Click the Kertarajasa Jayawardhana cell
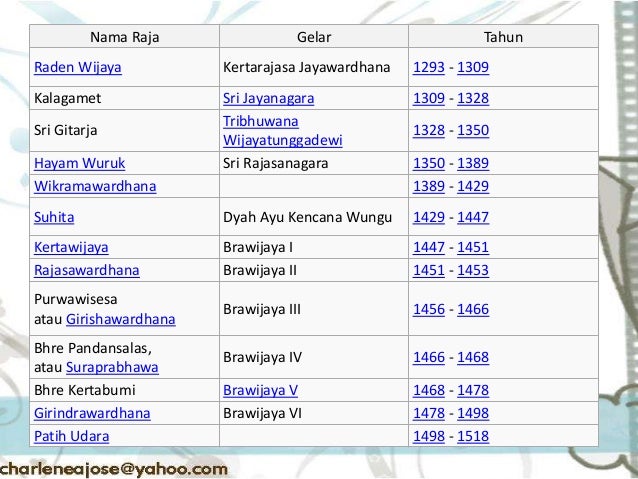Viewport: 638px width, 479px height. (314, 67)
